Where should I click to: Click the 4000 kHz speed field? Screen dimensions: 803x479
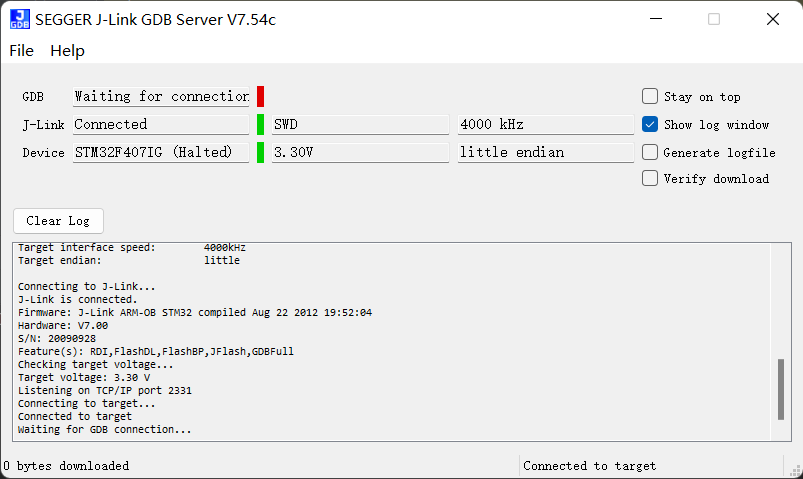[545, 125]
